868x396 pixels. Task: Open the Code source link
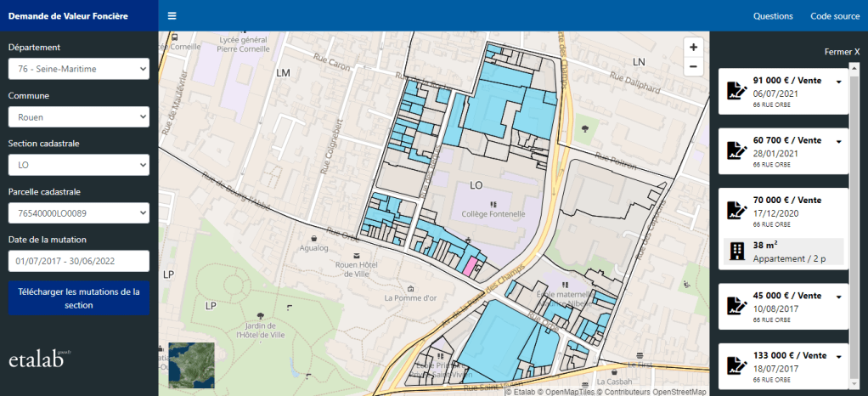point(835,16)
